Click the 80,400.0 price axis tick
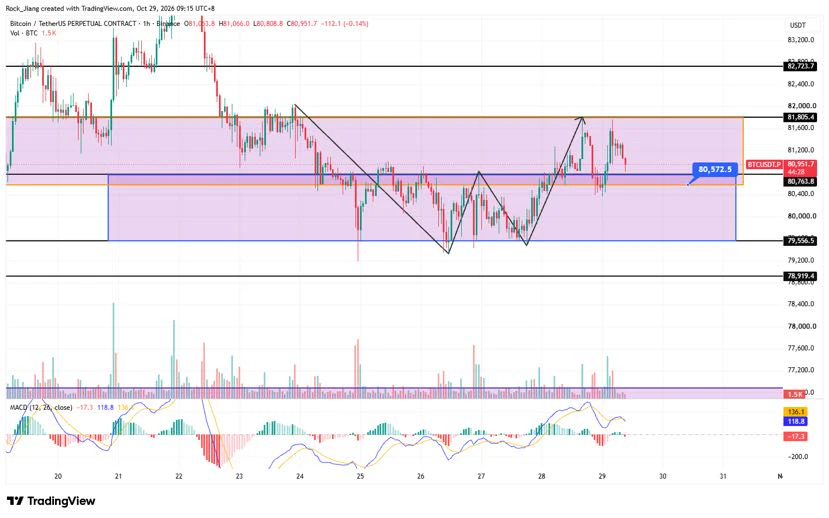 point(801,194)
